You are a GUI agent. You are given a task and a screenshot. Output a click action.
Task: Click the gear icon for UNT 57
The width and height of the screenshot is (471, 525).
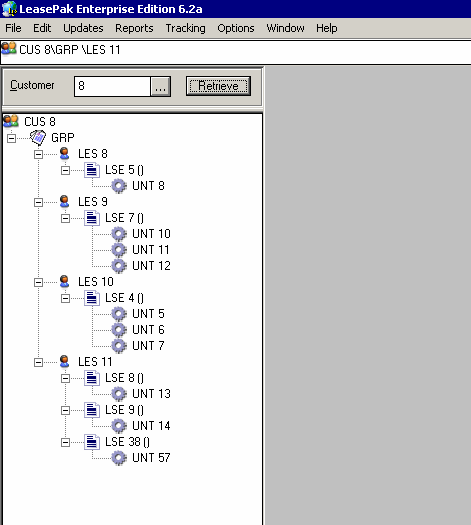(119, 458)
